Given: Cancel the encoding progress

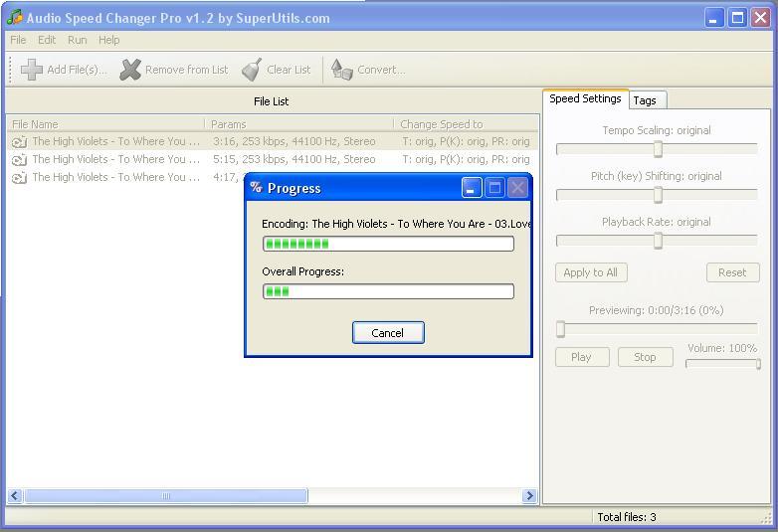Looking at the screenshot, I should tap(388, 333).
